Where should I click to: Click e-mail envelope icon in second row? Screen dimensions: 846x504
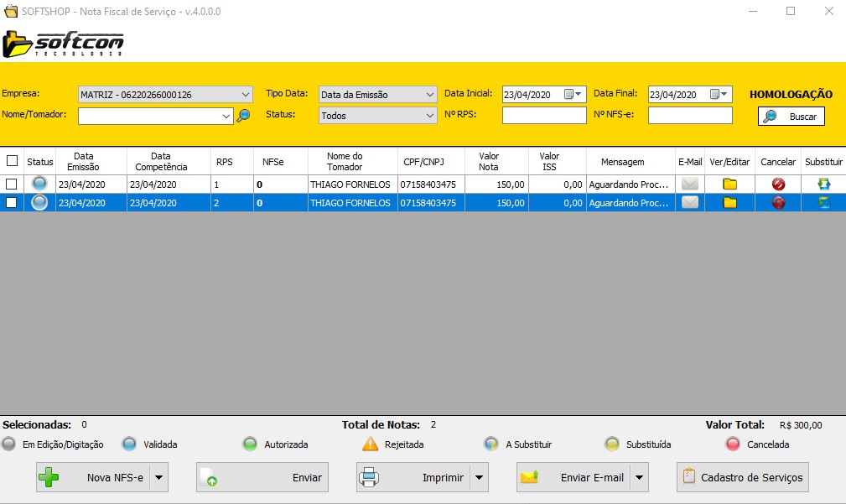tap(690, 202)
